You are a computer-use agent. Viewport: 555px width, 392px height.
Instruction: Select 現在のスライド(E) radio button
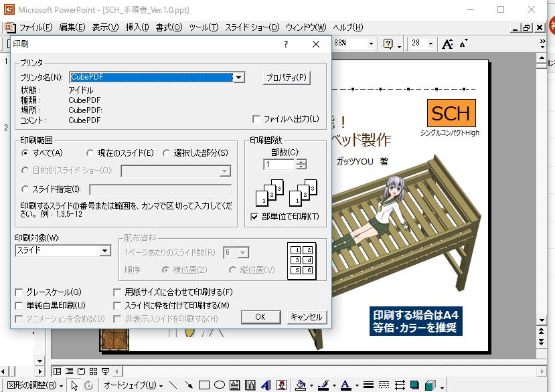pos(90,153)
